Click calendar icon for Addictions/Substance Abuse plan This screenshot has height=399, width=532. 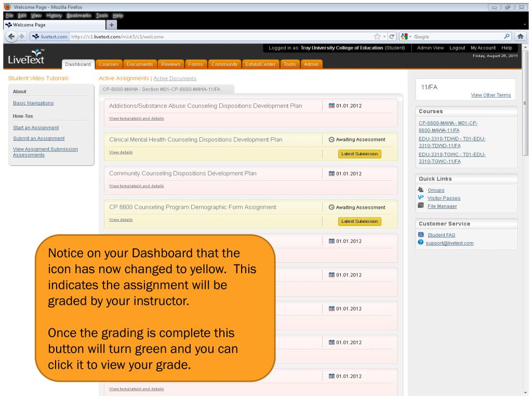[x=331, y=105]
